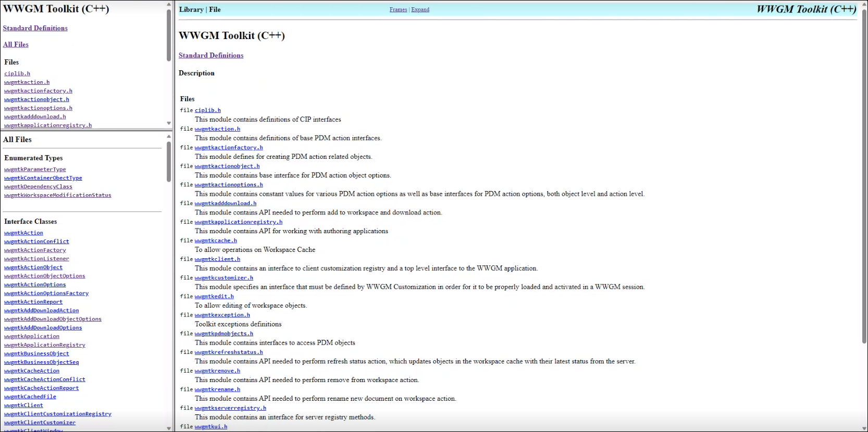Open the wwgmtkContainerObectType enumerated type
The height and width of the screenshot is (432, 868).
click(43, 178)
